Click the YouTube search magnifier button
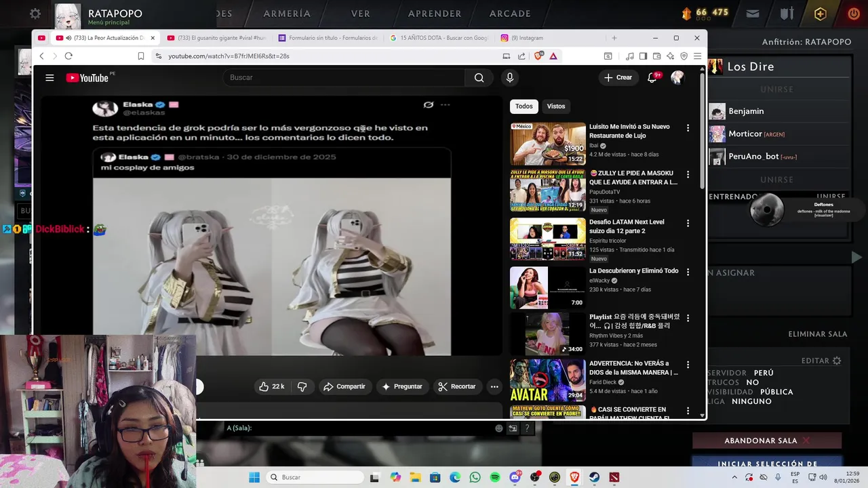 point(479,77)
